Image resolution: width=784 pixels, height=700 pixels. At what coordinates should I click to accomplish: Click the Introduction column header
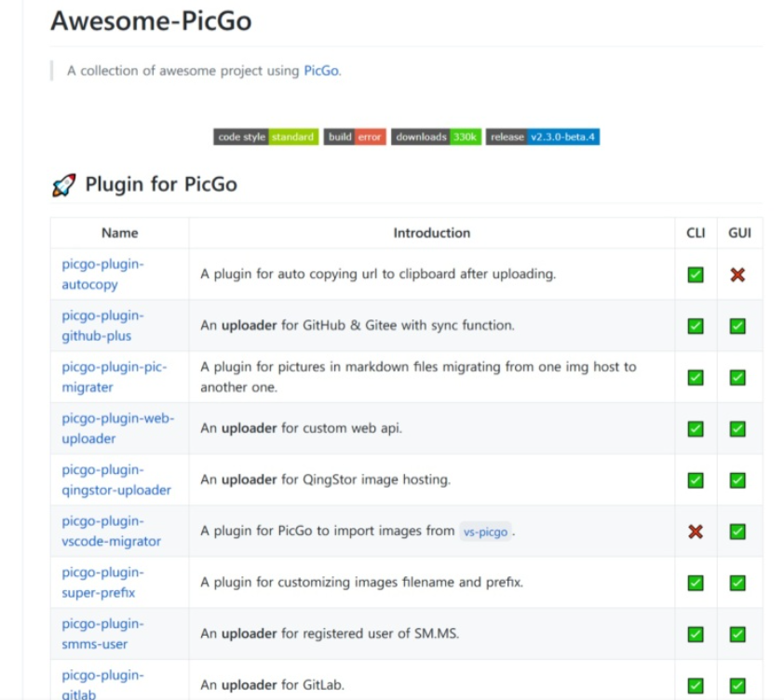pyautogui.click(x=431, y=233)
